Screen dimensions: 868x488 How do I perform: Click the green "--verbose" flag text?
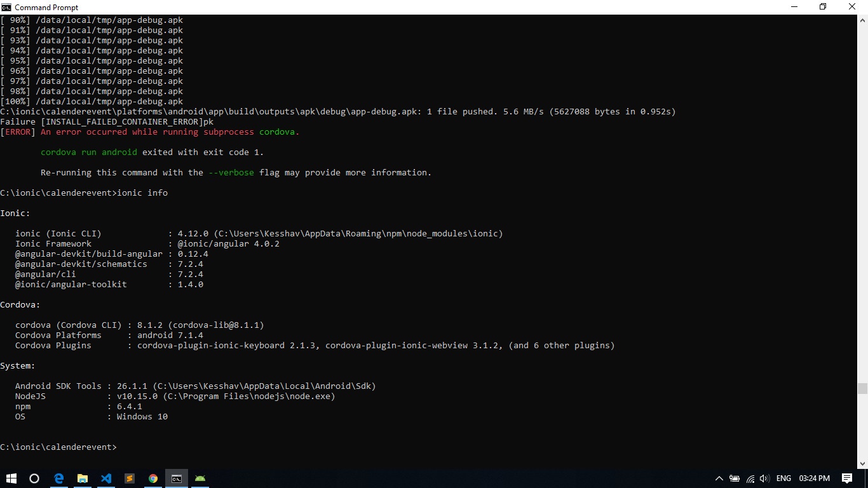coord(231,173)
